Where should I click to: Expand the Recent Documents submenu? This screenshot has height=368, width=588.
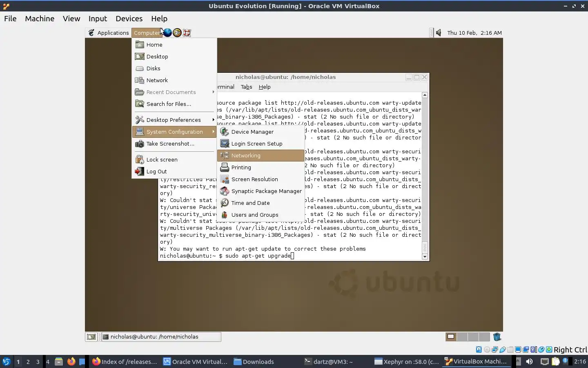(x=174, y=92)
